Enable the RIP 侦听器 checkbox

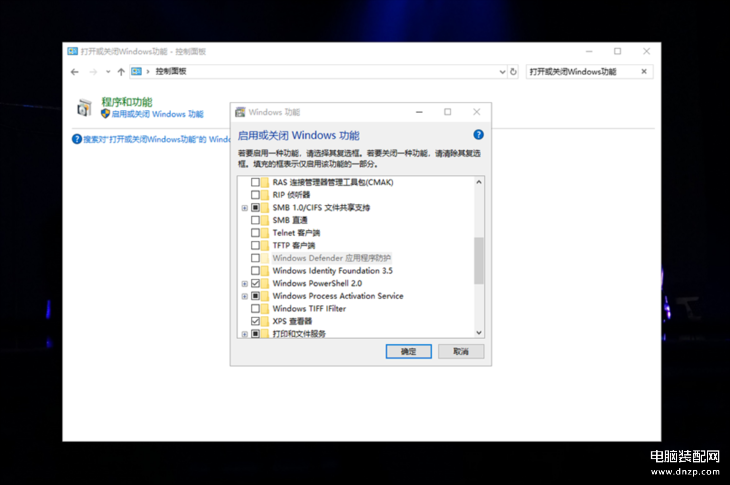pos(255,195)
